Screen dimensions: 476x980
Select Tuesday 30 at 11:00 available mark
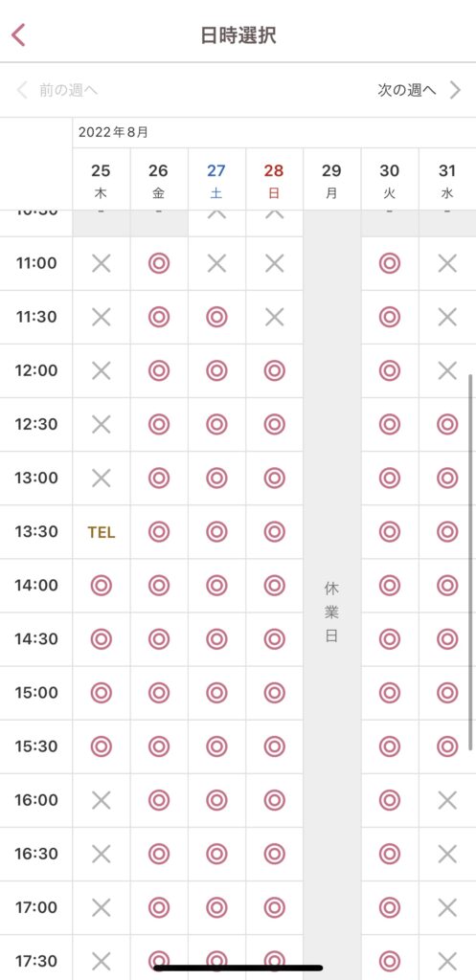390,264
